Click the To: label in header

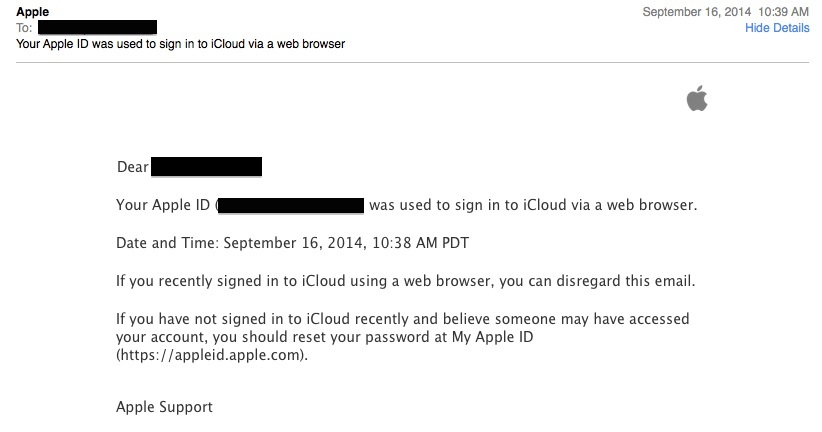(x=24, y=28)
